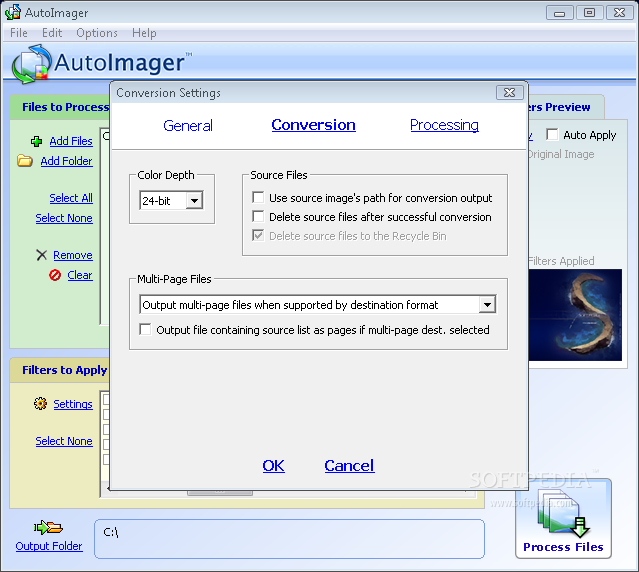Screen dimensions: 639x572
Task: Click the Add Folder link
Action: [x=66, y=161]
